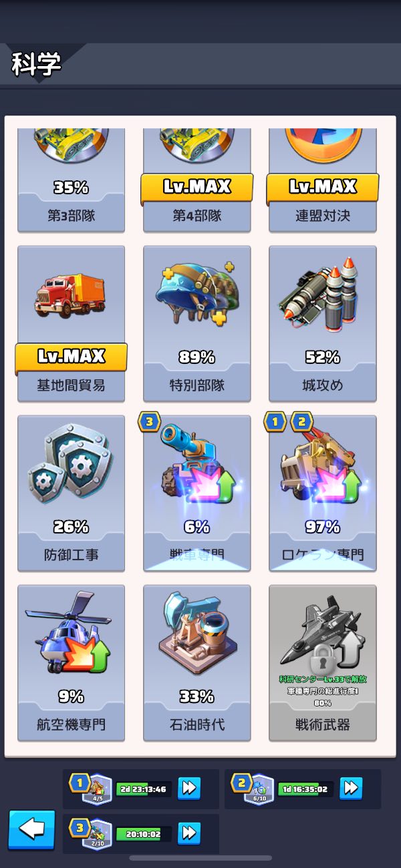Open the 第3部隊 research card

[72, 180]
